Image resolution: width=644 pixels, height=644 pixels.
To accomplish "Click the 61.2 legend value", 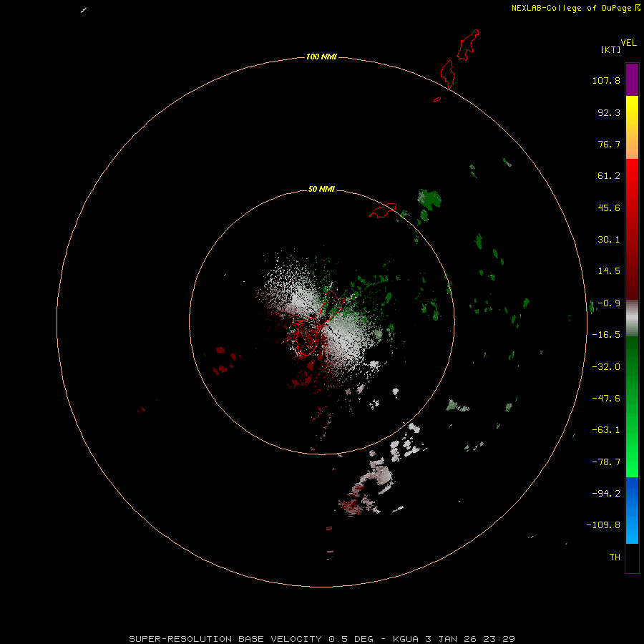I will click(609, 176).
